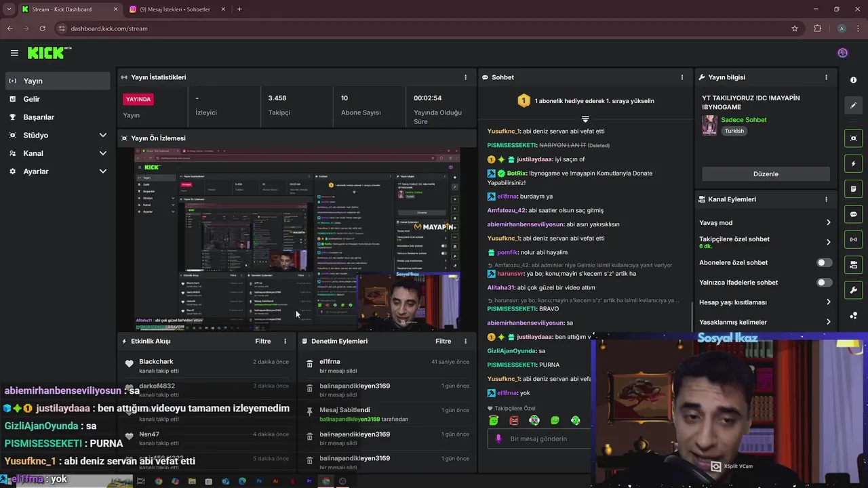Image resolution: width=868 pixels, height=488 pixels.
Task: Bookmark this page with the star icon
Action: tap(795, 28)
